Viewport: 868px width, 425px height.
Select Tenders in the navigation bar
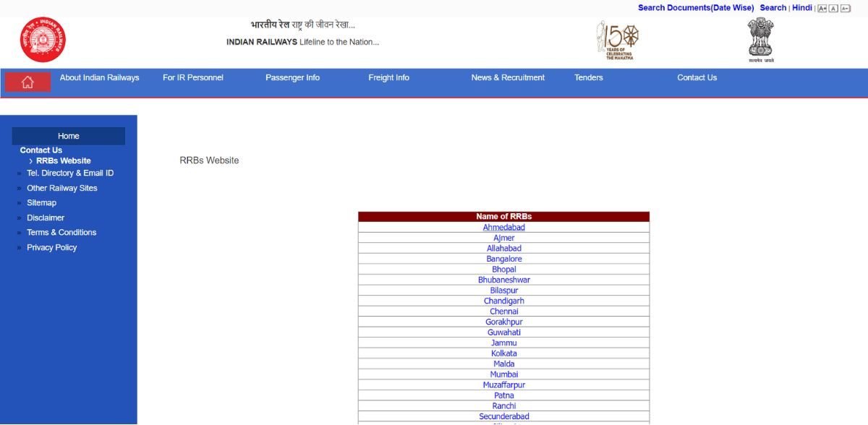click(588, 78)
